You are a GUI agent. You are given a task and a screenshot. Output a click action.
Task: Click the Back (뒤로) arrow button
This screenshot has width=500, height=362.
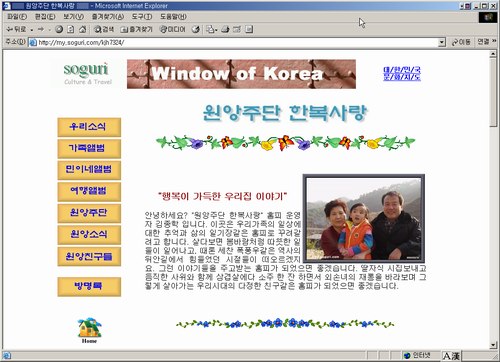(16, 29)
